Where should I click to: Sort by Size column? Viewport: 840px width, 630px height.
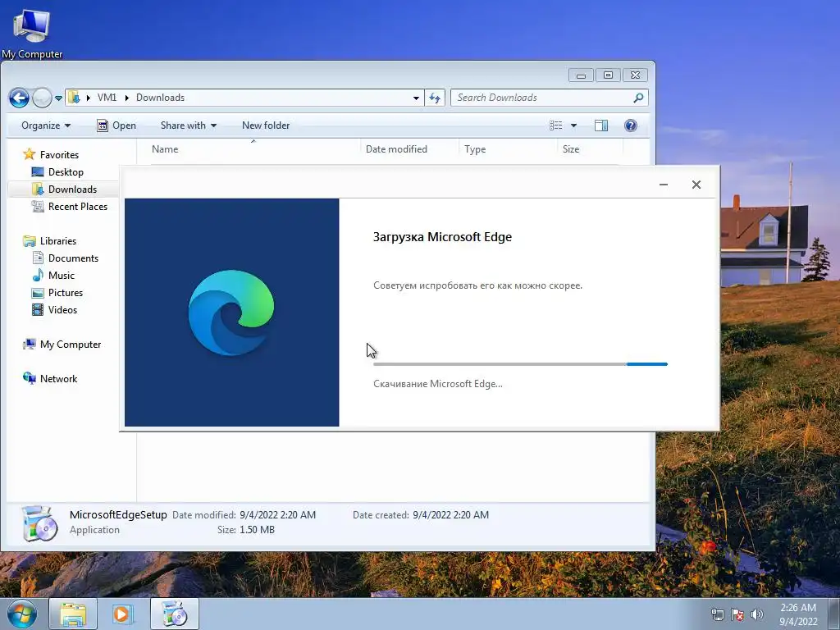pos(571,149)
